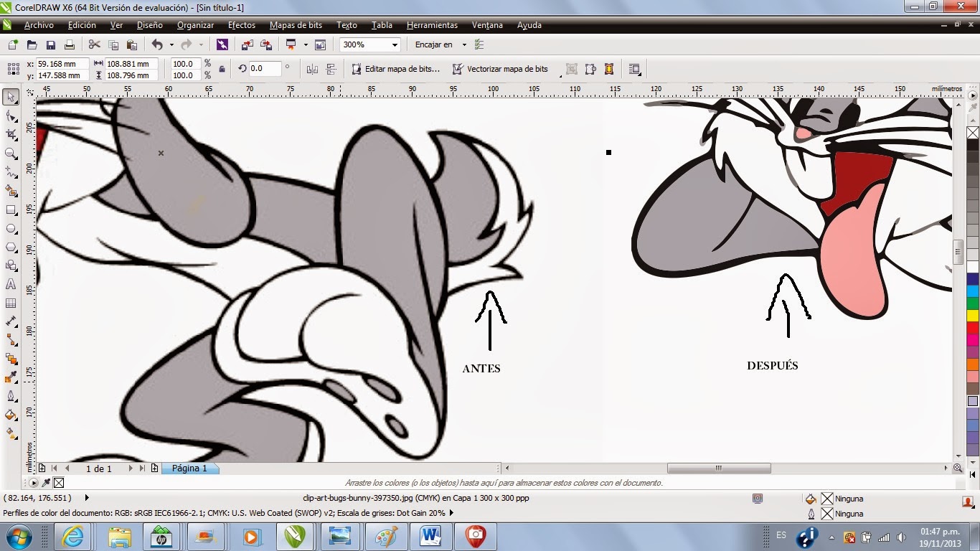Click the Undo arrow
The image size is (980, 551).
click(x=157, y=44)
